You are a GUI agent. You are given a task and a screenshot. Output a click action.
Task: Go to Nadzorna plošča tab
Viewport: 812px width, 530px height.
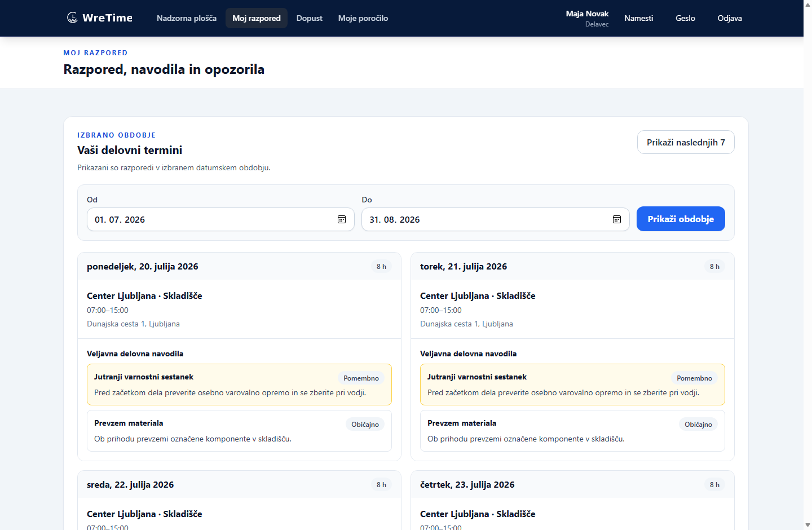(x=187, y=18)
